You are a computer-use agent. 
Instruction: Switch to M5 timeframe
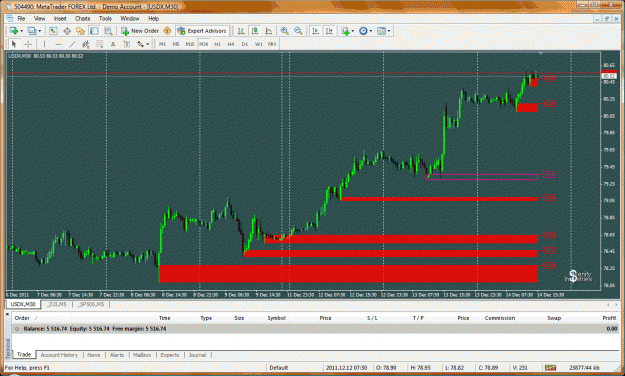pyautogui.click(x=176, y=44)
